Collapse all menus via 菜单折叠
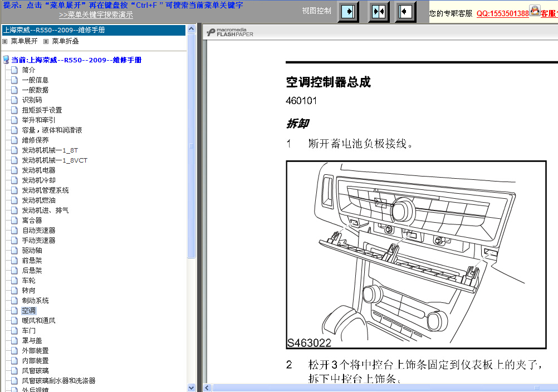The width and height of the screenshot is (558, 392). tap(65, 41)
